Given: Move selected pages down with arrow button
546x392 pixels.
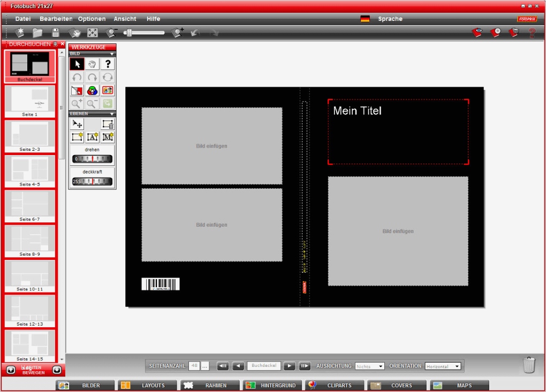Looking at the screenshot, I should tap(57, 370).
